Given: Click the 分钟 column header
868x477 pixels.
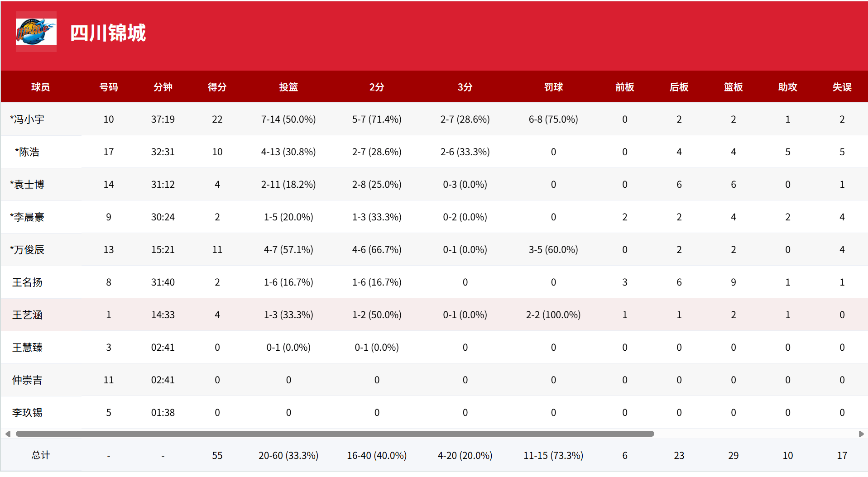Looking at the screenshot, I should (163, 87).
